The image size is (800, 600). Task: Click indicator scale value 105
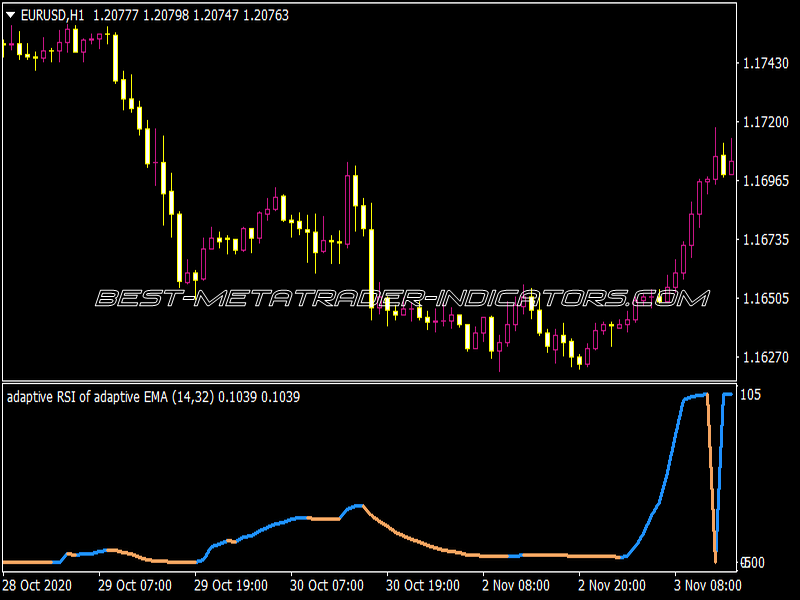click(751, 394)
